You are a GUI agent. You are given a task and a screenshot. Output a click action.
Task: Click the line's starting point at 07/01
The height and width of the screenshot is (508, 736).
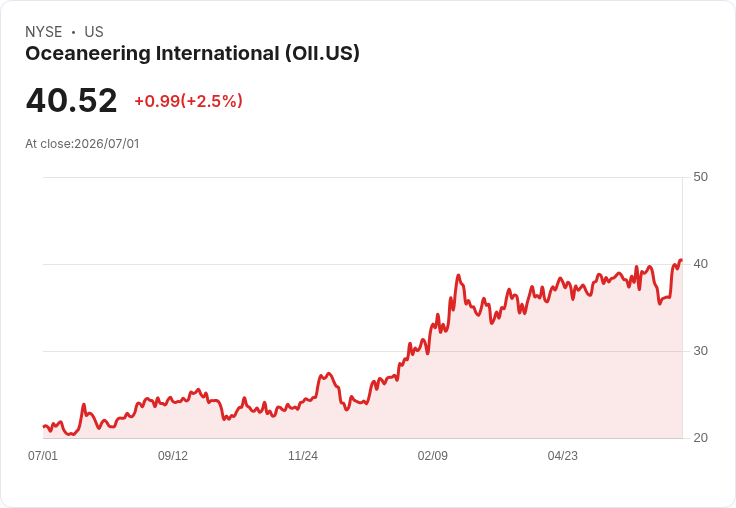(44, 426)
